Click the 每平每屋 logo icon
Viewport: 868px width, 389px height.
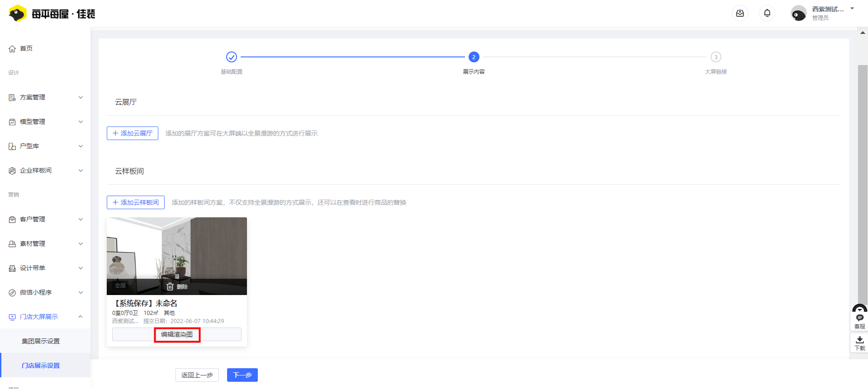click(18, 14)
